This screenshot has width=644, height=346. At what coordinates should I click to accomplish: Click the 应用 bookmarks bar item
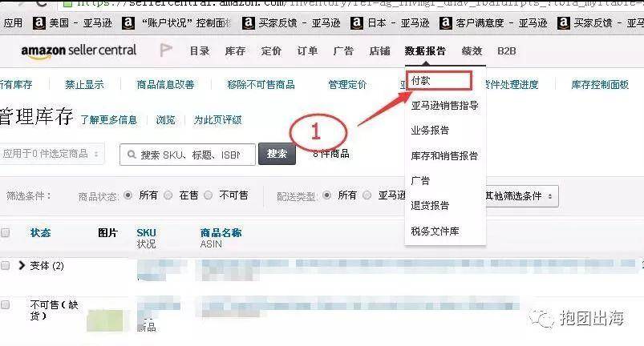click(13, 23)
